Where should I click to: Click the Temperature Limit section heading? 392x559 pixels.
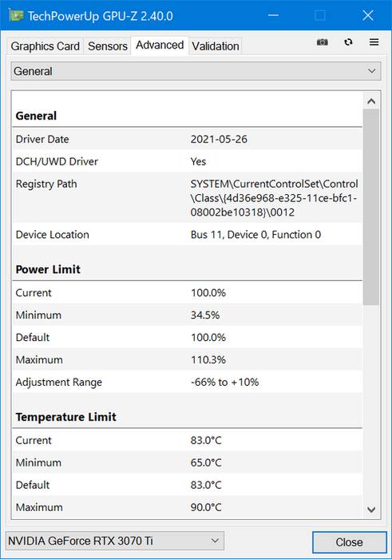tap(66, 417)
